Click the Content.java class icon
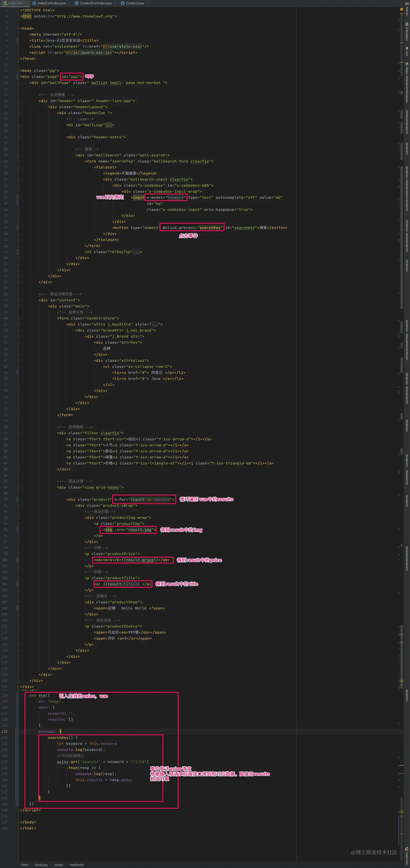The height and width of the screenshot is (868, 410). (x=122, y=3)
